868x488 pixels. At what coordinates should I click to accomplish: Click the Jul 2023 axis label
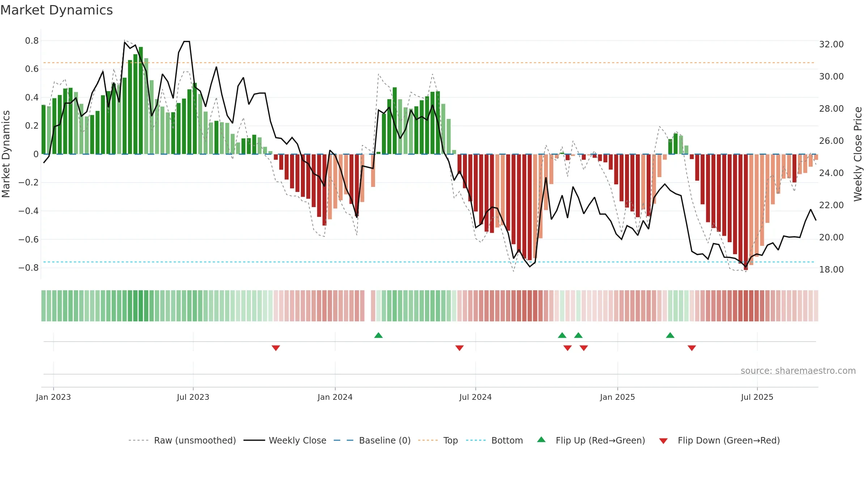coord(193,397)
